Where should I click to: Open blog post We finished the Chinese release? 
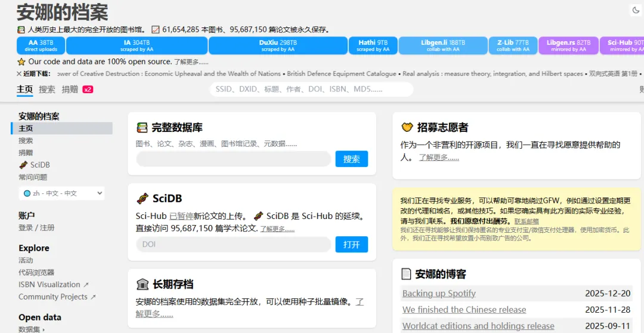click(x=464, y=310)
